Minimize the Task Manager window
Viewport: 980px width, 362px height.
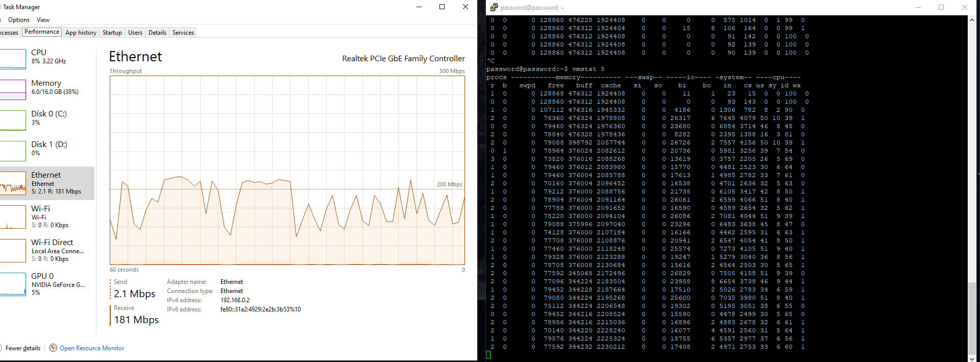419,7
